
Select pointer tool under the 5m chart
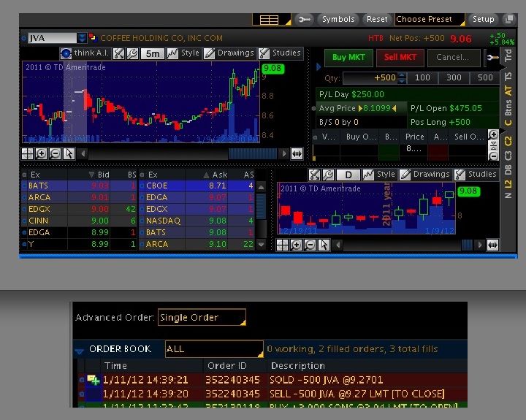pyautogui.click(x=69, y=153)
